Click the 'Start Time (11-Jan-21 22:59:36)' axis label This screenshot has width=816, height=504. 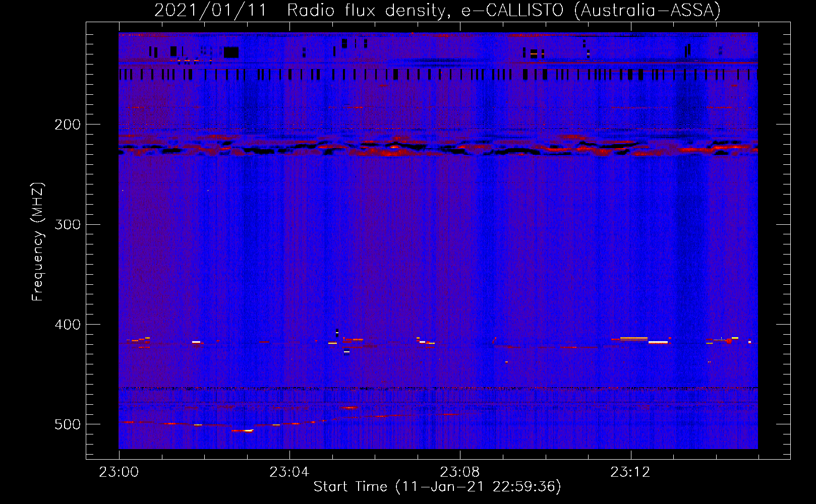(437, 487)
